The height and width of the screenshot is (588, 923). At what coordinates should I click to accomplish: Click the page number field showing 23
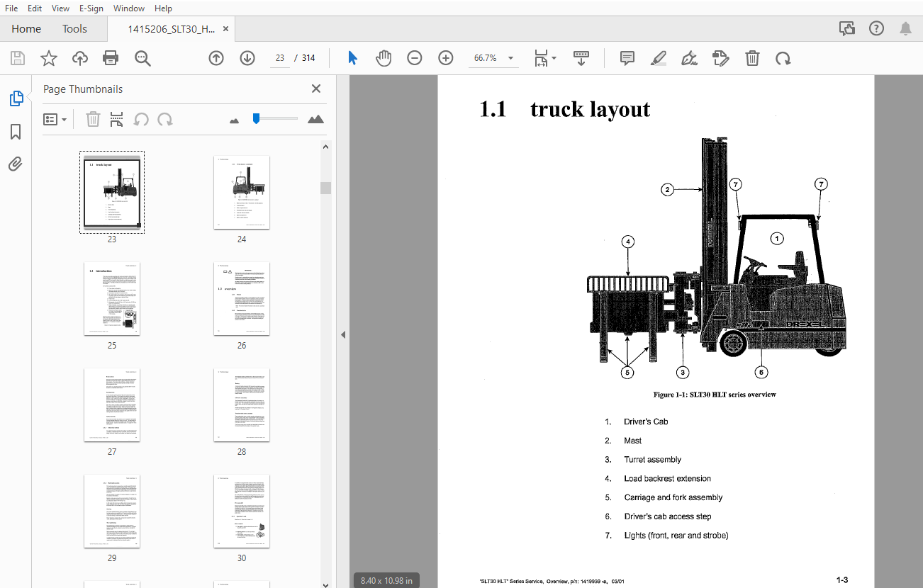280,58
